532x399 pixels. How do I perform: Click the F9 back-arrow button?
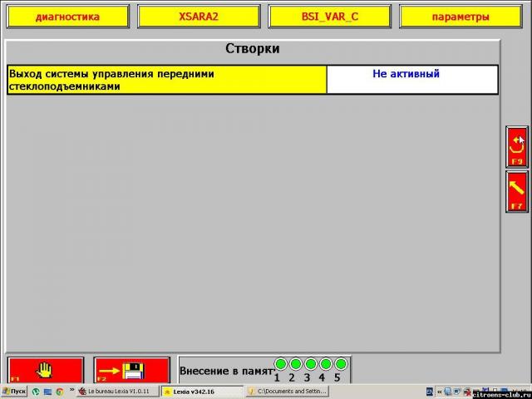pos(517,147)
